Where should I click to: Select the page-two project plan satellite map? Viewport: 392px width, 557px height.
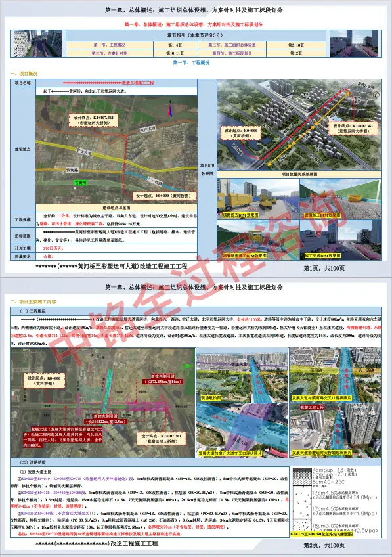click(x=103, y=403)
